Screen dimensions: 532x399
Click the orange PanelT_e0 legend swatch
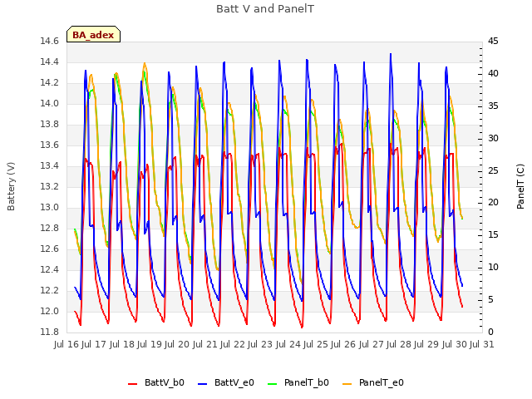click(x=347, y=384)
